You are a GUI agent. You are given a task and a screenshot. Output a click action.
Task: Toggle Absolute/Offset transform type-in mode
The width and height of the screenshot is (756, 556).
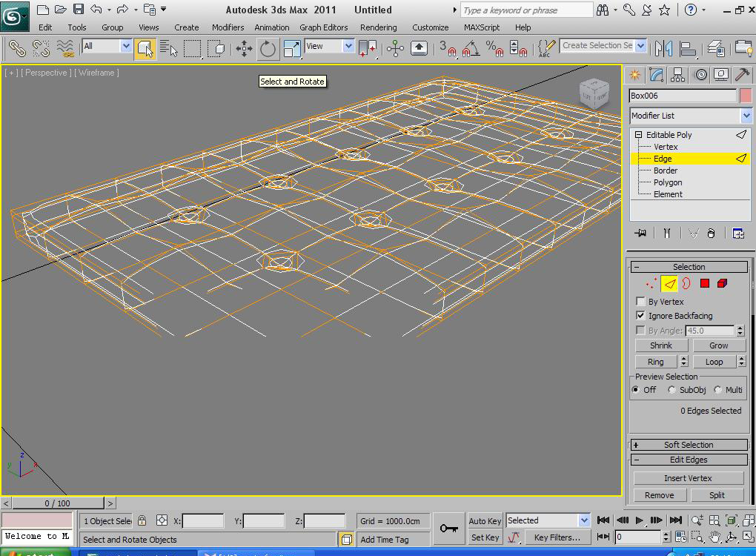[162, 520]
